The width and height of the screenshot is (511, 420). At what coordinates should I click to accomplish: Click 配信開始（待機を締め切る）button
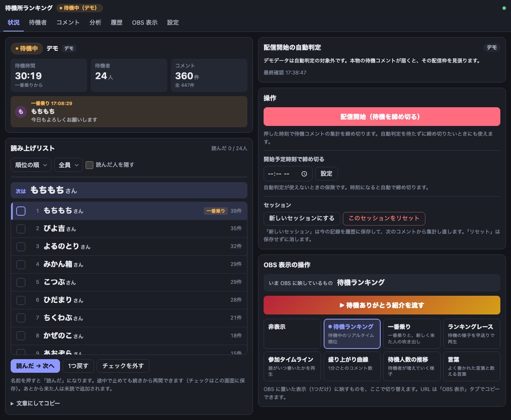pos(382,117)
